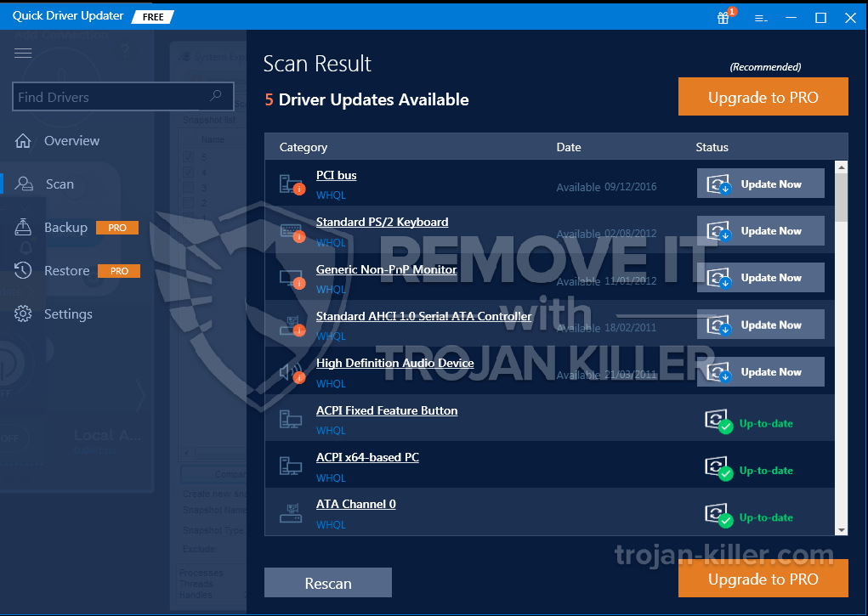Open the Backup section
The width and height of the screenshot is (868, 616).
click(65, 228)
